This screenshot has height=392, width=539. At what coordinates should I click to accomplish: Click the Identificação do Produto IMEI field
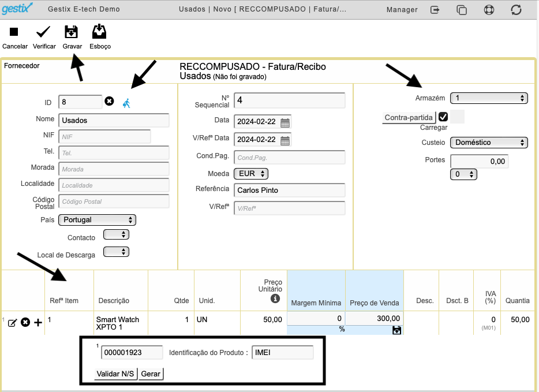(x=282, y=353)
